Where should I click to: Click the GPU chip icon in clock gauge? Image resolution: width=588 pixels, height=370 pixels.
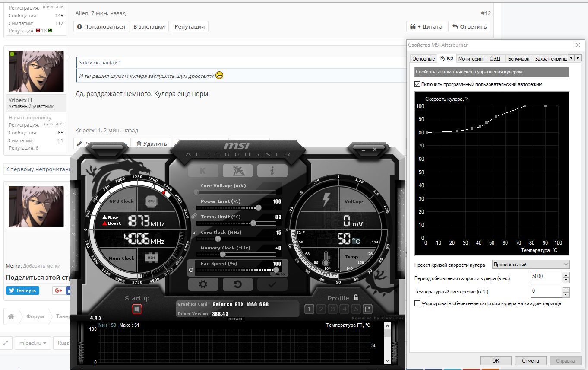pos(151,201)
